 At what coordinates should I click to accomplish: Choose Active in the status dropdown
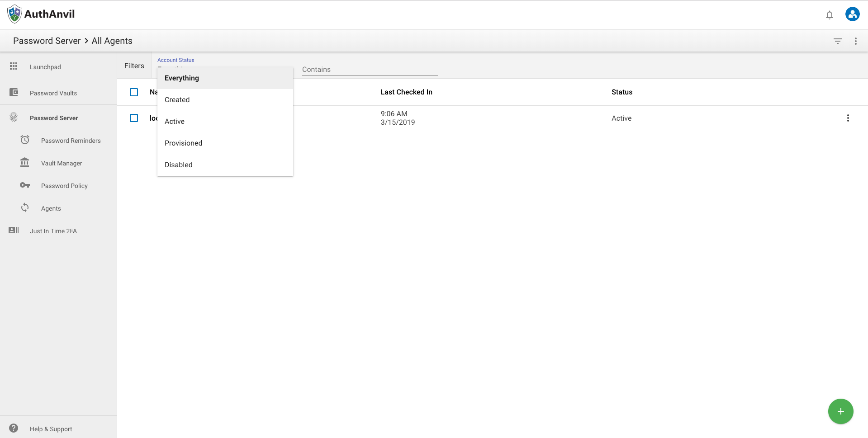[x=225, y=122]
